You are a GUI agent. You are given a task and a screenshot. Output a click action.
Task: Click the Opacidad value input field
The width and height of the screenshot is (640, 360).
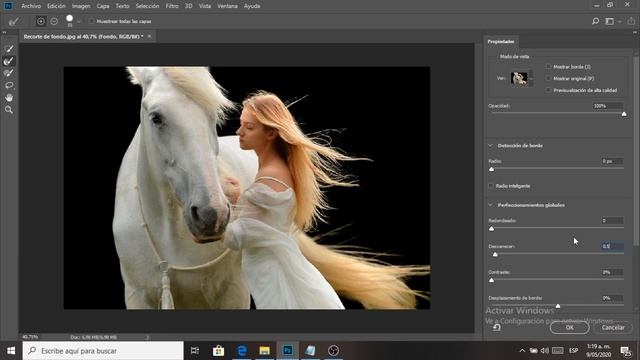pos(608,106)
